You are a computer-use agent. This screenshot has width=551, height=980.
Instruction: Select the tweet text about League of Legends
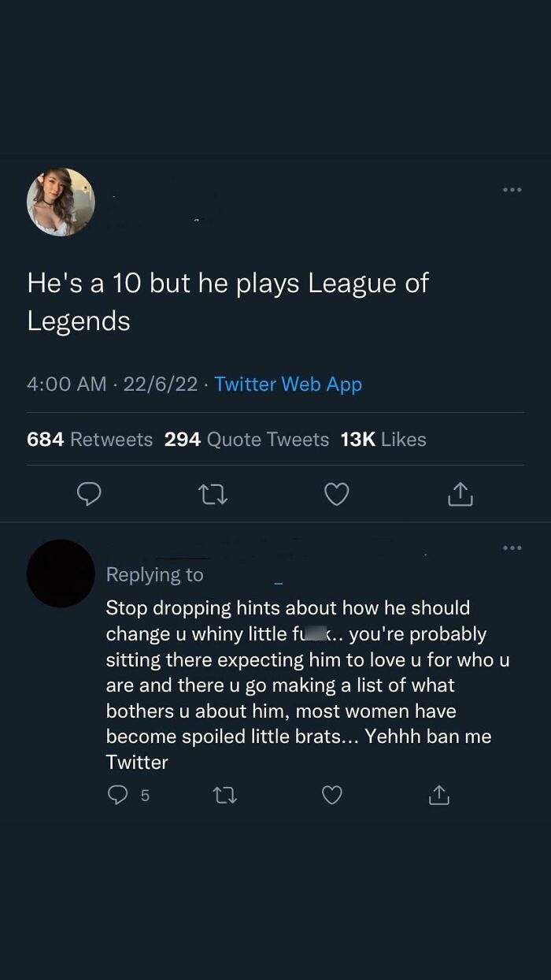(x=228, y=300)
